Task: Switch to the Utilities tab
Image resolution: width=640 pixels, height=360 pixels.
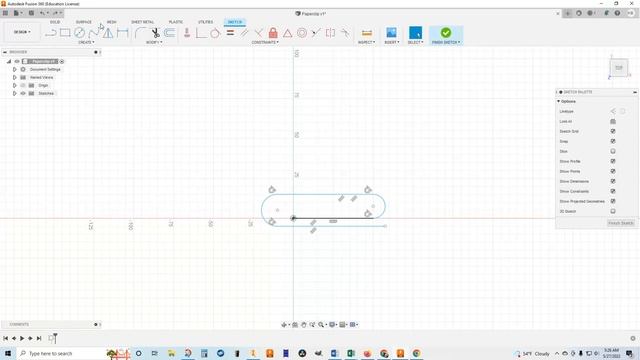Action: coord(205,22)
